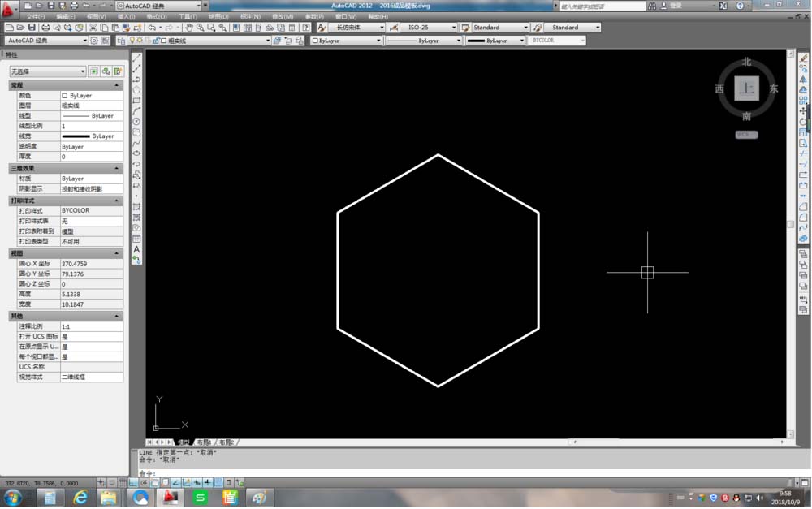Open the 长仿宋体 text style dropdown

(x=357, y=28)
